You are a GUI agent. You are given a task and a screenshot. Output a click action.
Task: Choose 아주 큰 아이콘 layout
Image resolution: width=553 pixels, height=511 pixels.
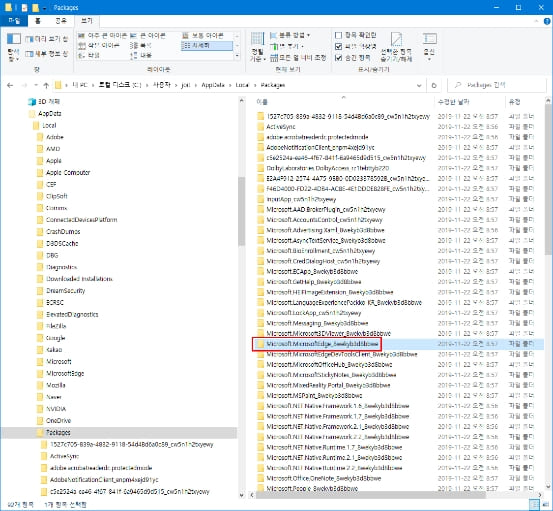click(x=102, y=36)
